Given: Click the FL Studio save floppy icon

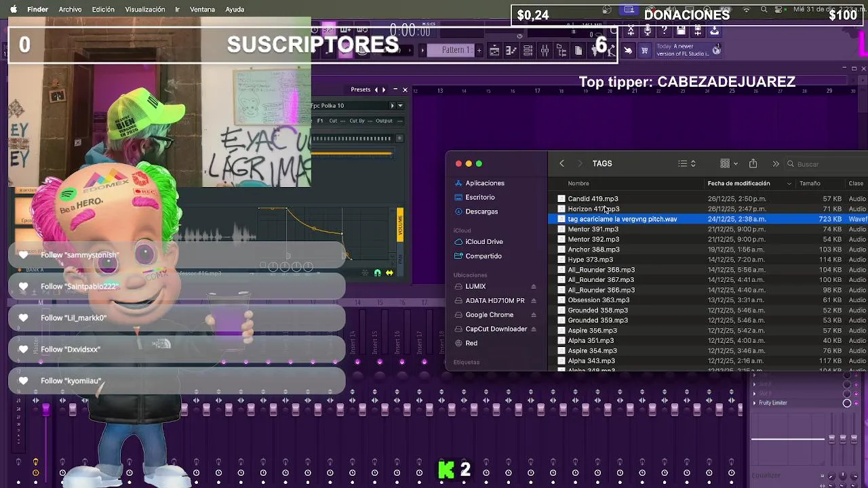Looking at the screenshot, I should click(x=681, y=31).
